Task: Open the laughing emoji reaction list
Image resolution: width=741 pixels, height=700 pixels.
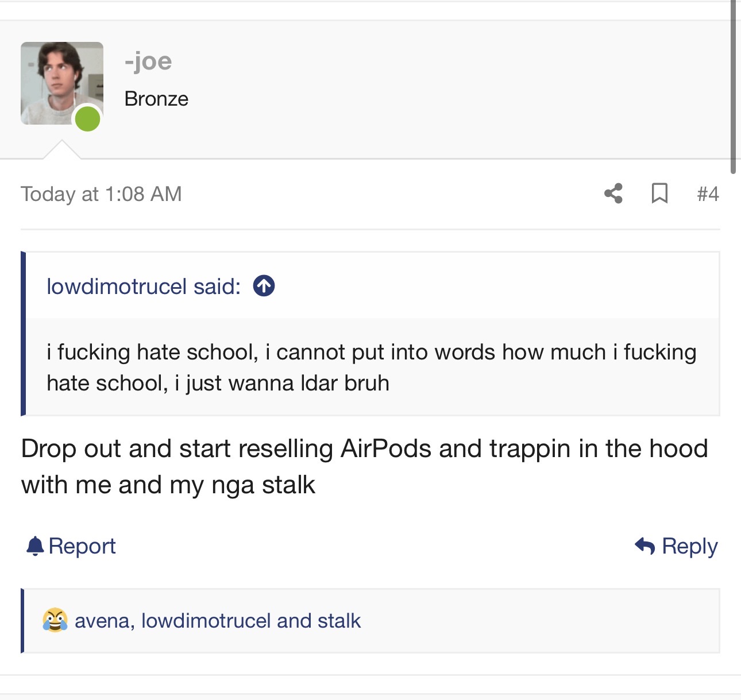Action: pos(55,620)
